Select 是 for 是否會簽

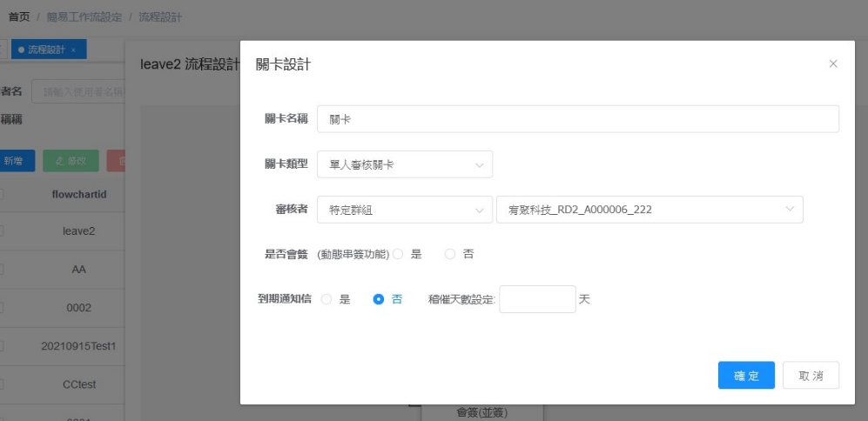(399, 254)
